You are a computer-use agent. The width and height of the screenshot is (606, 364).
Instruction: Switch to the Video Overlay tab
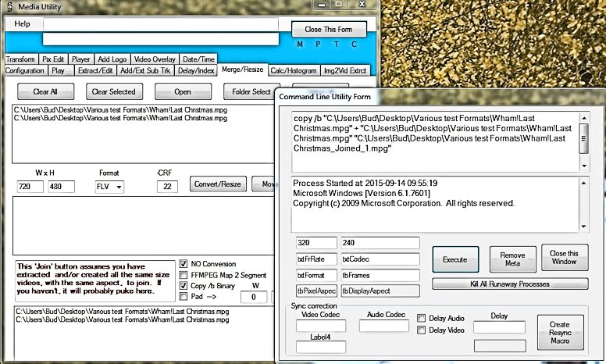click(154, 59)
